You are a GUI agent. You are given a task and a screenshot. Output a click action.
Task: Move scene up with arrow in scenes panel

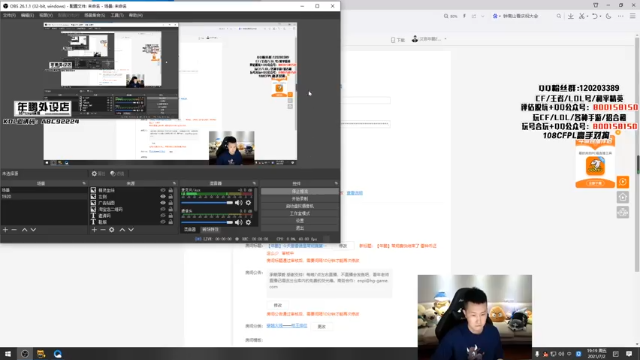click(x=24, y=230)
